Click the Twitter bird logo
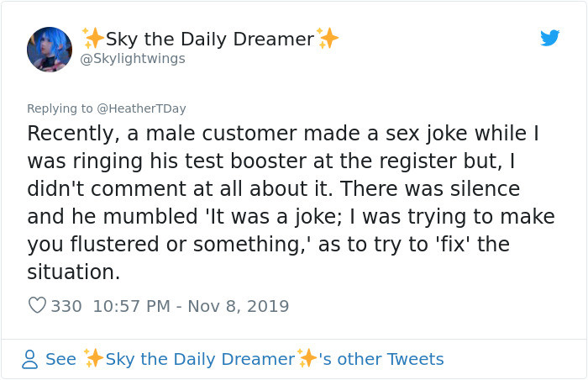Screen dimensions: 588x380 (x=549, y=38)
